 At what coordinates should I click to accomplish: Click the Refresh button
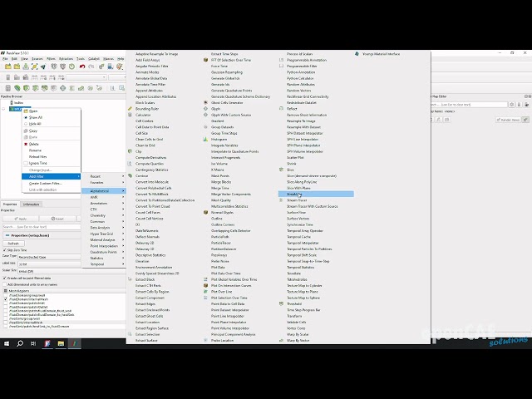[x=13, y=244]
